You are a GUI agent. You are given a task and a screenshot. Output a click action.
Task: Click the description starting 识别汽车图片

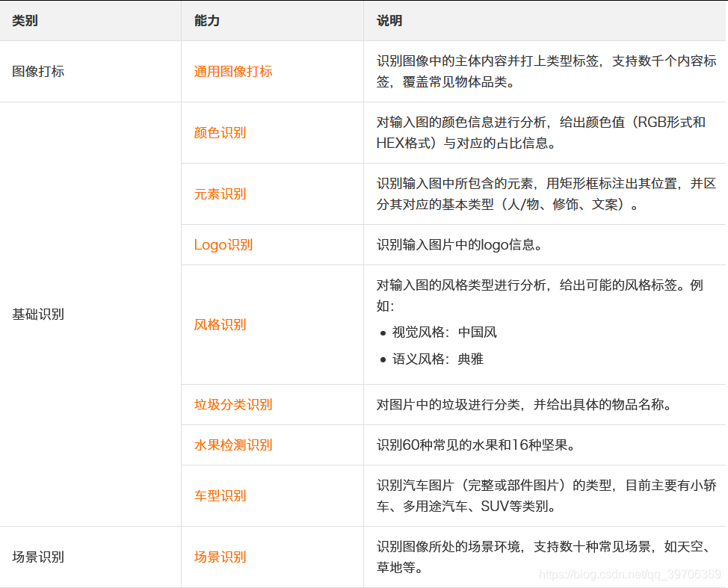tap(546, 495)
